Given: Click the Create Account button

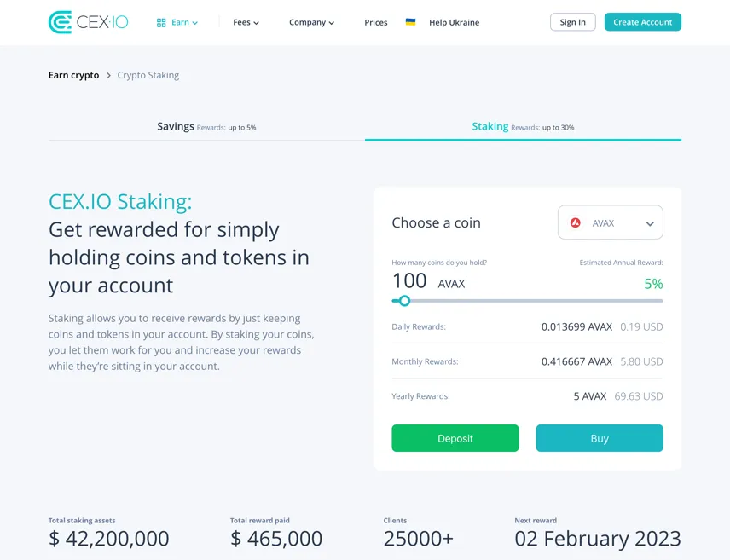Looking at the screenshot, I should 642,22.
